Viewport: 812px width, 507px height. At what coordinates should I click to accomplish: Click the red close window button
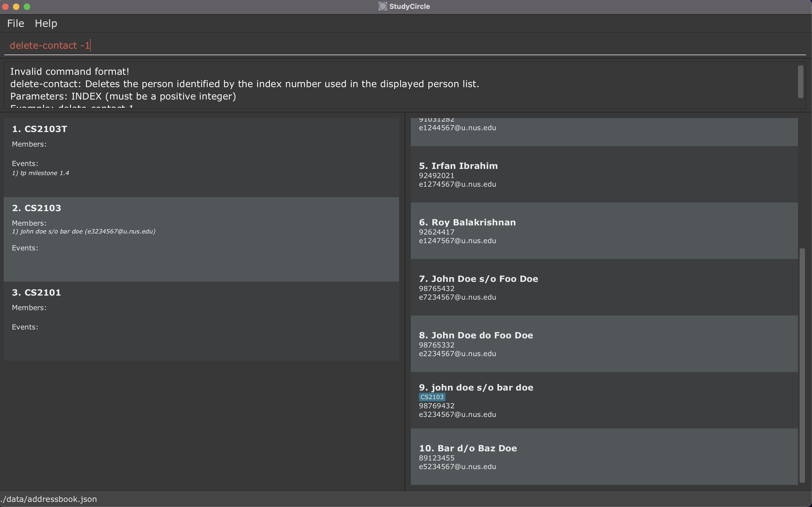pos(5,7)
